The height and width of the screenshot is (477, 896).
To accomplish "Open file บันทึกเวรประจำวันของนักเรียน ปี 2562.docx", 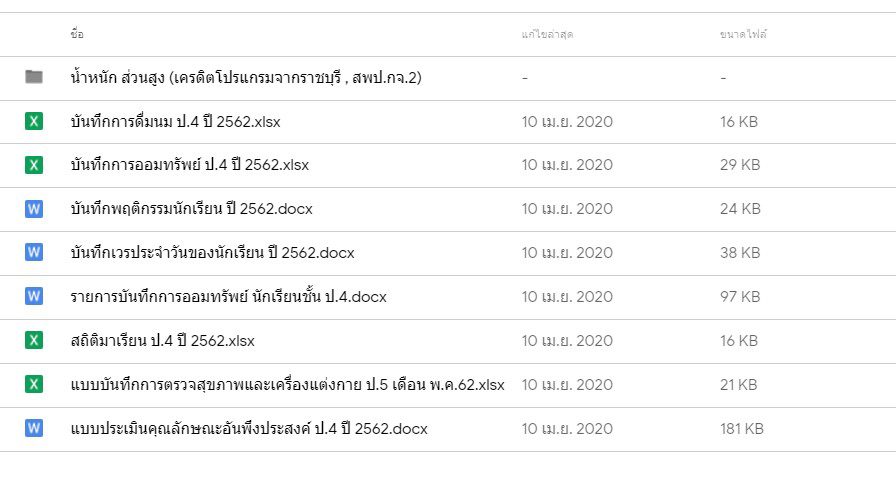I will coord(212,253).
